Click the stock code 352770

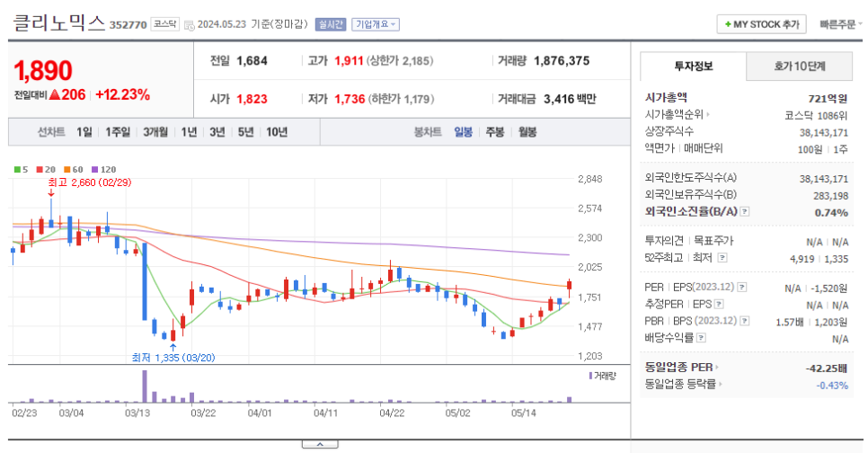(x=128, y=25)
